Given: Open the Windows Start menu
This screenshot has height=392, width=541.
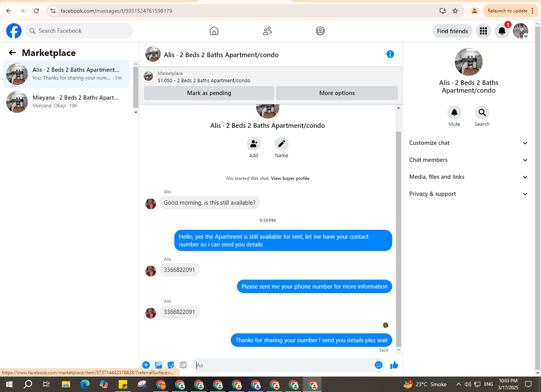Looking at the screenshot, I should (x=9, y=384).
